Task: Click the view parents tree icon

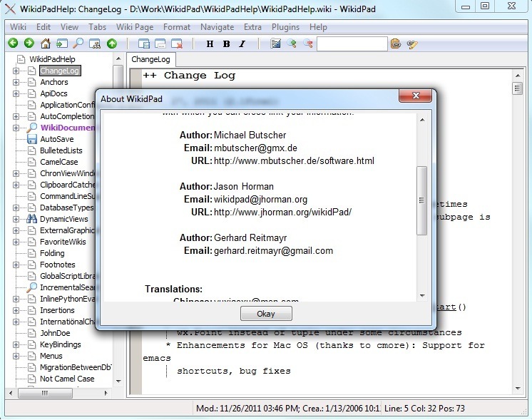Action: [x=95, y=43]
